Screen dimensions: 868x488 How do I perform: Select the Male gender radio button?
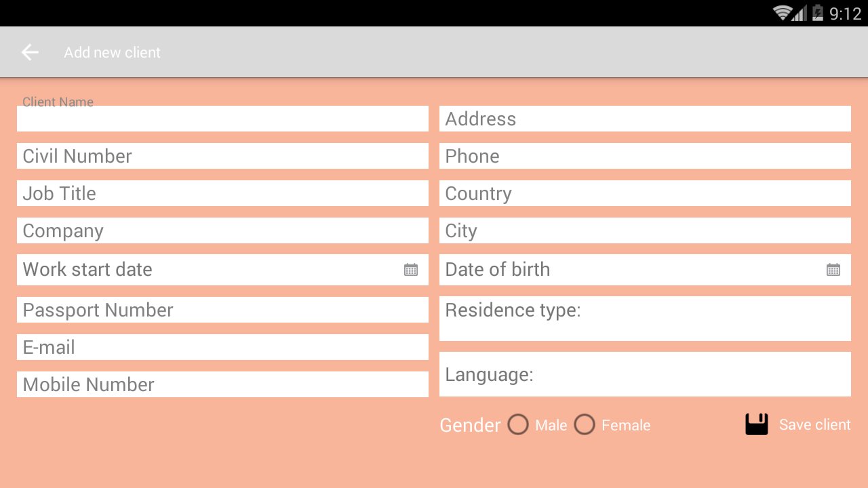[518, 424]
